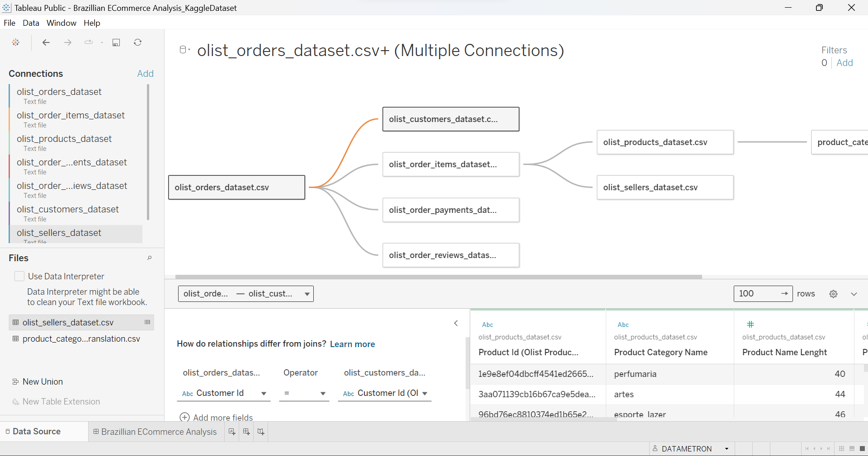
Task: Select the olist_orders_dataset.csv table box on canvas
Action: (236, 187)
